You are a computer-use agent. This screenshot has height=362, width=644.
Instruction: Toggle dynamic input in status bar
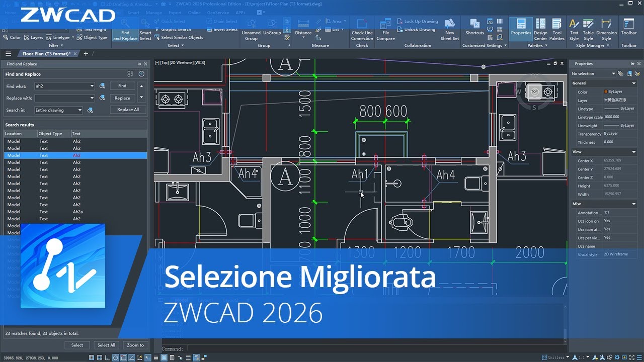click(x=148, y=357)
